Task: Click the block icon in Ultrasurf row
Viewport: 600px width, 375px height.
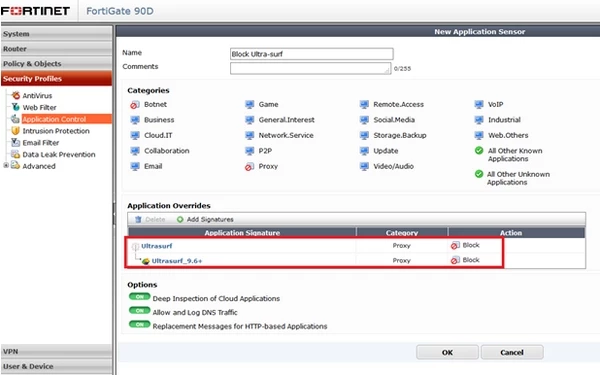Action: (x=455, y=246)
